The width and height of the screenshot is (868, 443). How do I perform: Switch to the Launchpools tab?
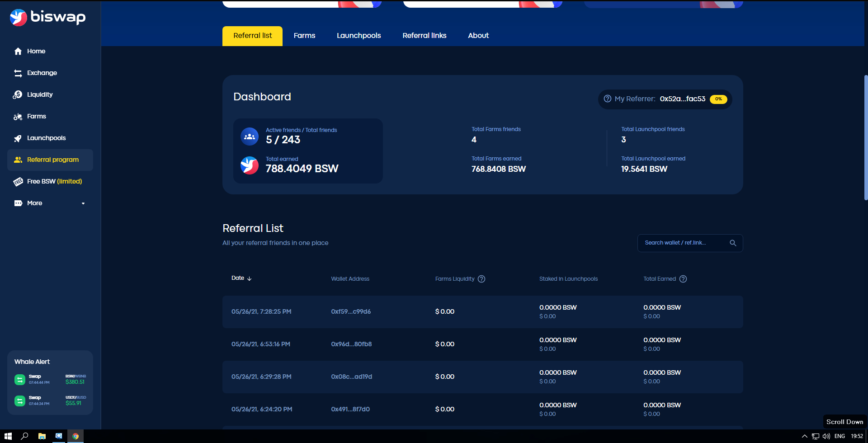click(x=359, y=36)
